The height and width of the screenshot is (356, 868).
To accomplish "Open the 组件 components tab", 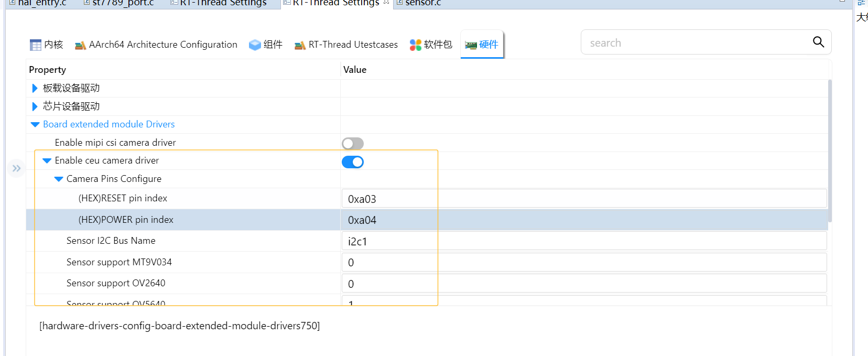I will (265, 45).
